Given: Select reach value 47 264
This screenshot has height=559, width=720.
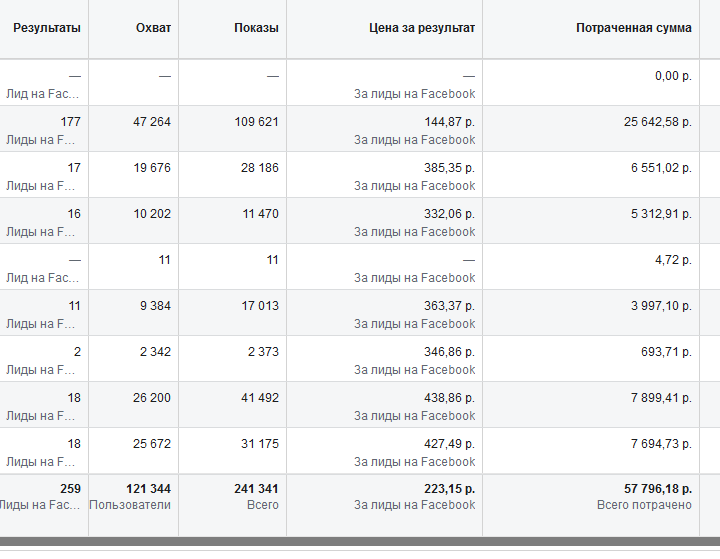Looking at the screenshot, I should tap(152, 122).
